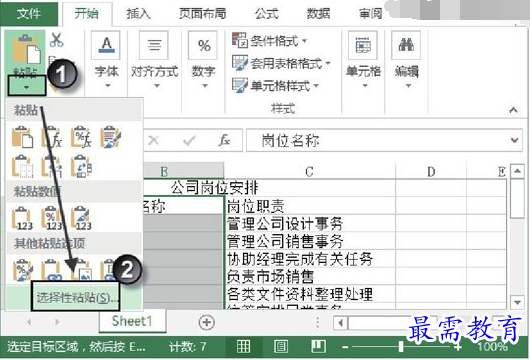Screen dimensions: 530x360
Task: Click the formula bar confirm checkmark
Action: click(x=189, y=140)
